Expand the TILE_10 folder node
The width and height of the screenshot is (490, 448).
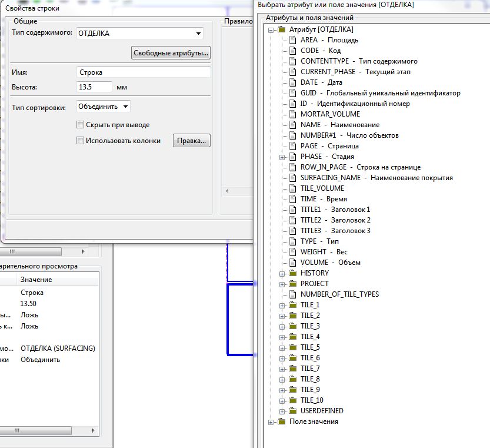(x=282, y=401)
